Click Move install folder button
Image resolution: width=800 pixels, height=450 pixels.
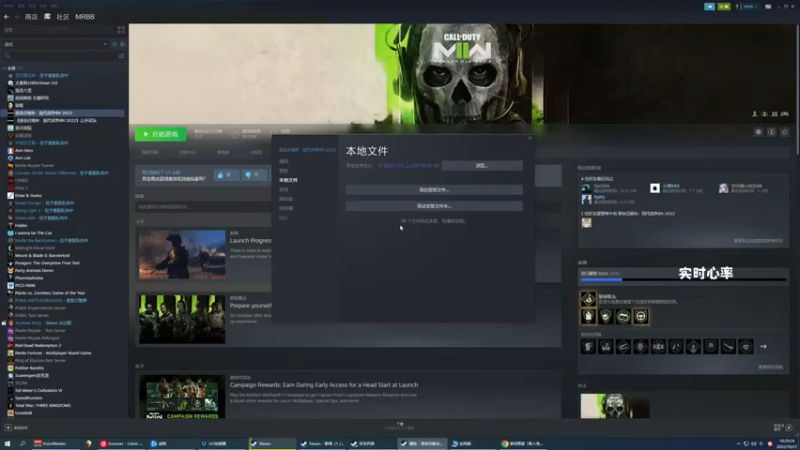(434, 206)
